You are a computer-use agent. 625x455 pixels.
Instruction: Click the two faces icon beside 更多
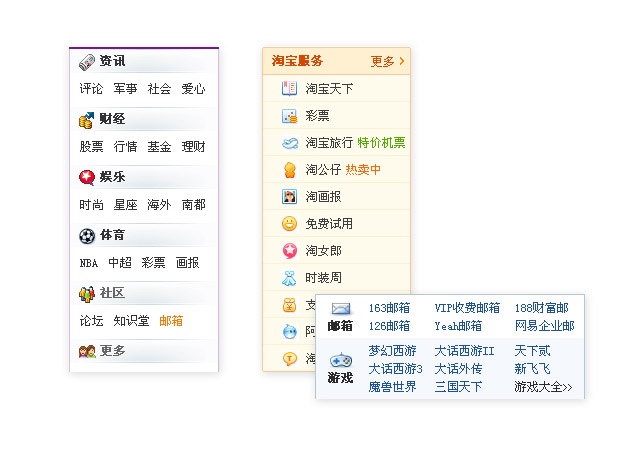tap(87, 351)
